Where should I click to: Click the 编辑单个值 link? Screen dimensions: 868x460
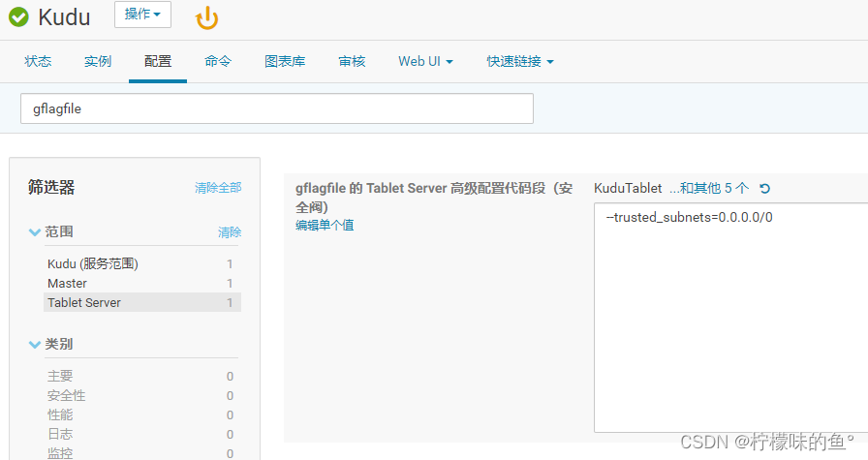(x=325, y=226)
